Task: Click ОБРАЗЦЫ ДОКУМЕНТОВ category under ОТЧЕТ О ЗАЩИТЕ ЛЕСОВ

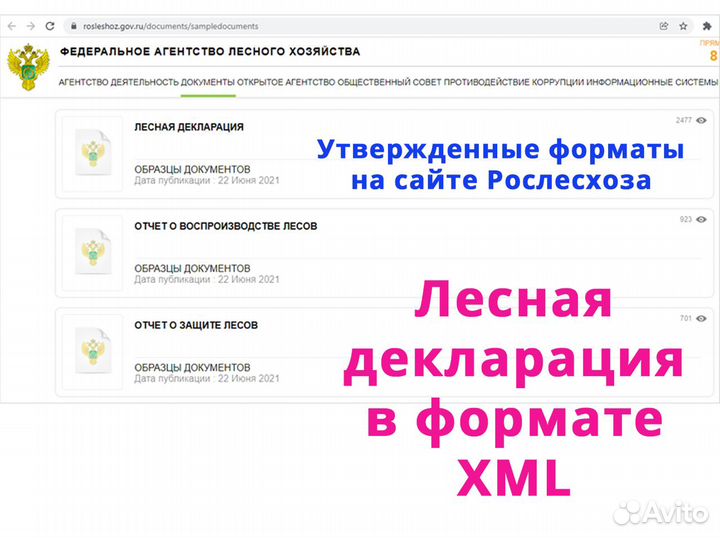Action: pos(192,368)
